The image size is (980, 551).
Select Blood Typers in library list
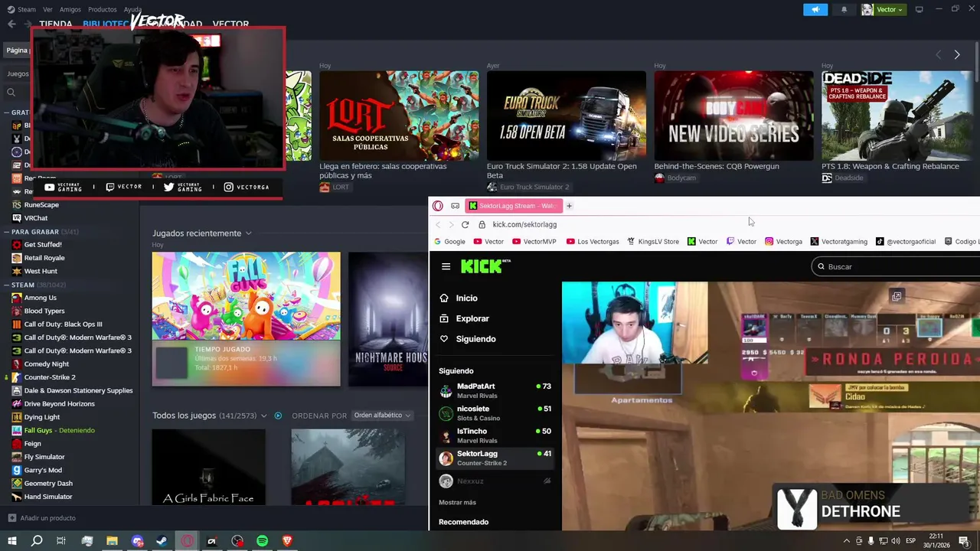44,311
